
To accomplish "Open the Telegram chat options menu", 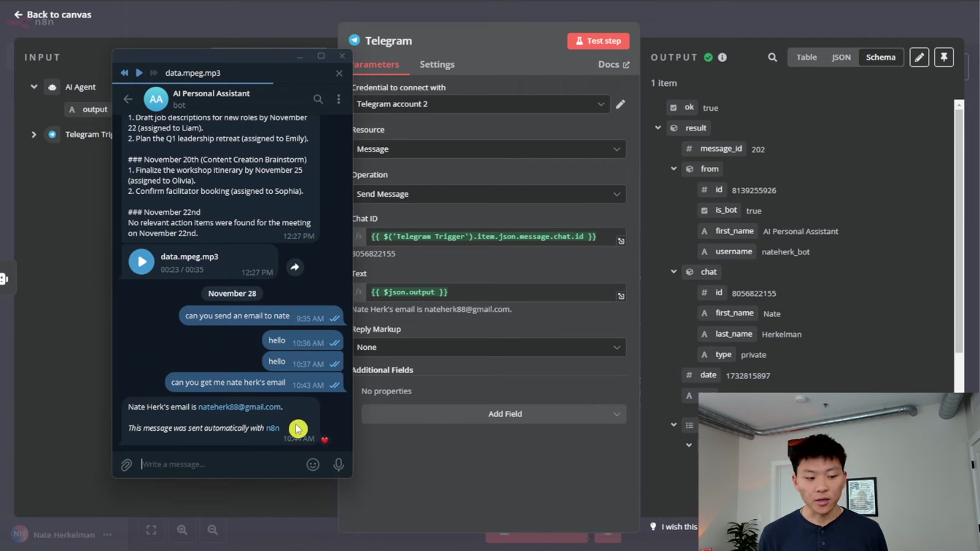I will coord(338,99).
